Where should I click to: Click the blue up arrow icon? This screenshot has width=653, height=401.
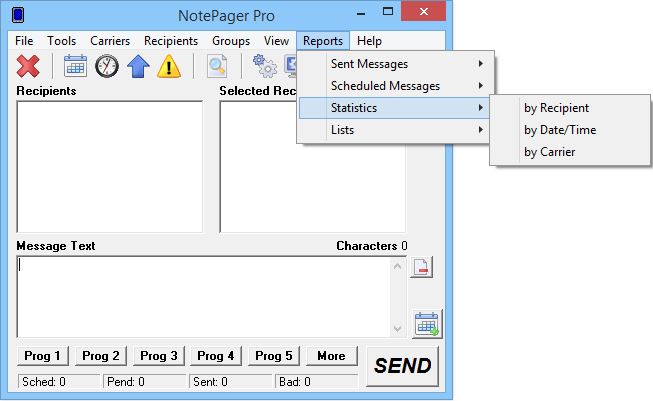click(138, 66)
